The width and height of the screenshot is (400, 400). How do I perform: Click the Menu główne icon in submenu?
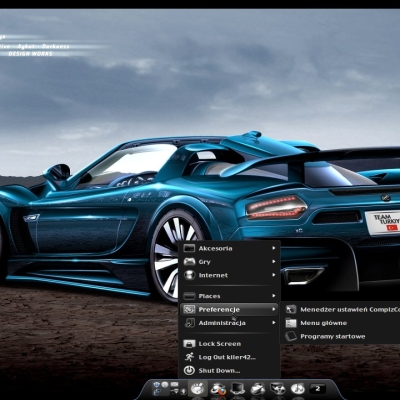pyautogui.click(x=291, y=323)
